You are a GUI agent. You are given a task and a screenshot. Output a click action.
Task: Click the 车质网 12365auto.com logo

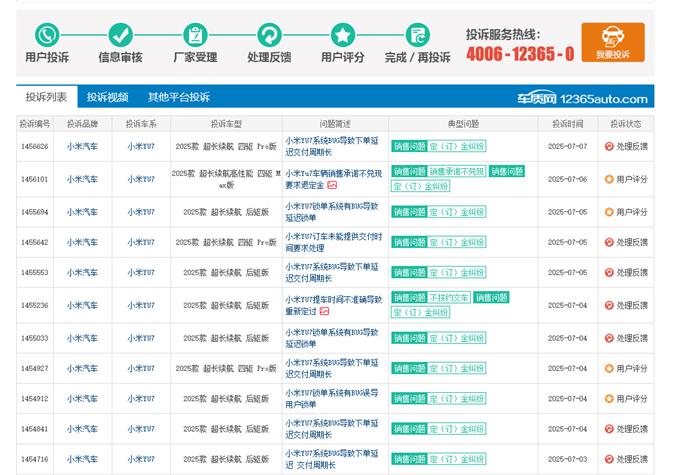coord(583,99)
